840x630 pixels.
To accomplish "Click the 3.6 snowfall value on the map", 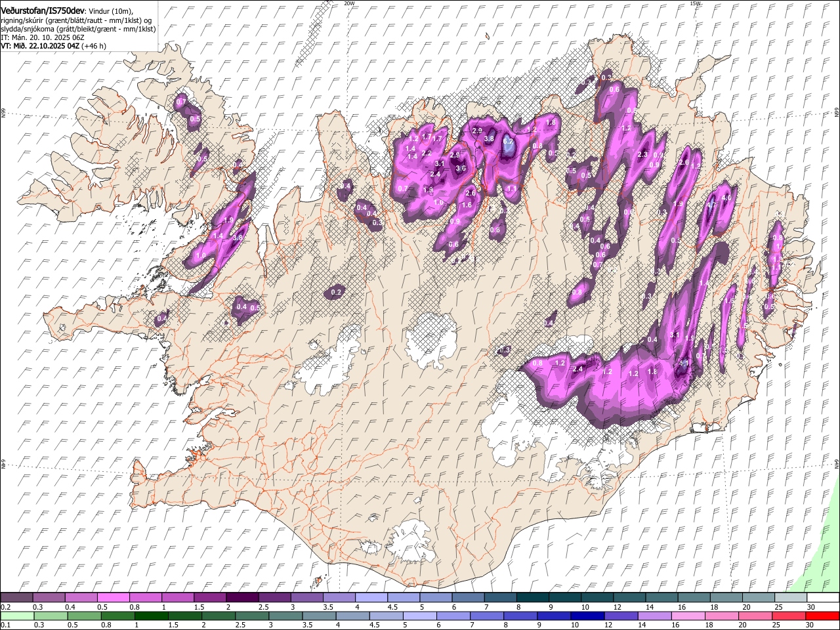I will coord(461,169).
